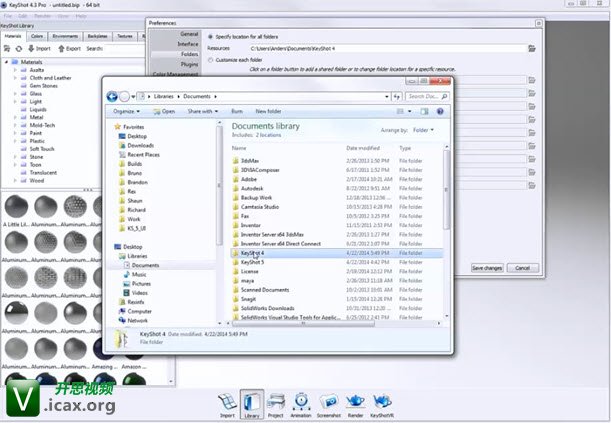Open the Animation timeline icon

point(302,401)
